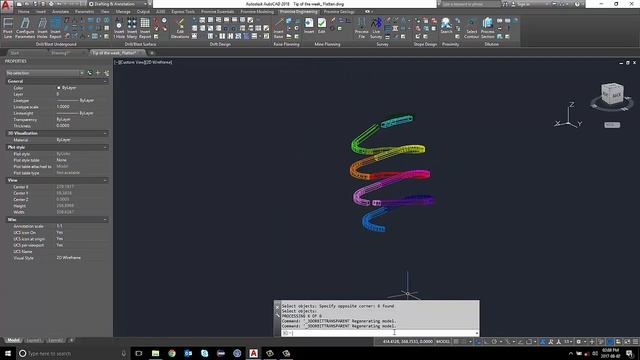
Task: Click the Pivot Line tool
Action: click(8, 28)
